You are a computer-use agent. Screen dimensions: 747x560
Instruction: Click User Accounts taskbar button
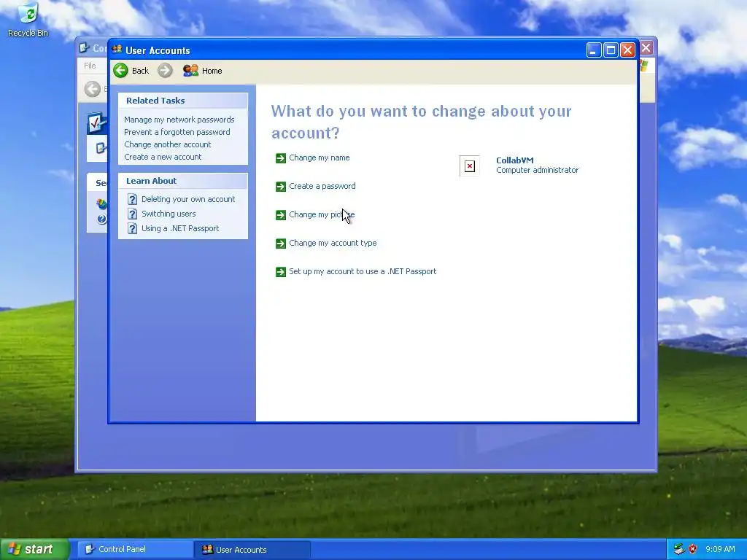tap(252, 550)
